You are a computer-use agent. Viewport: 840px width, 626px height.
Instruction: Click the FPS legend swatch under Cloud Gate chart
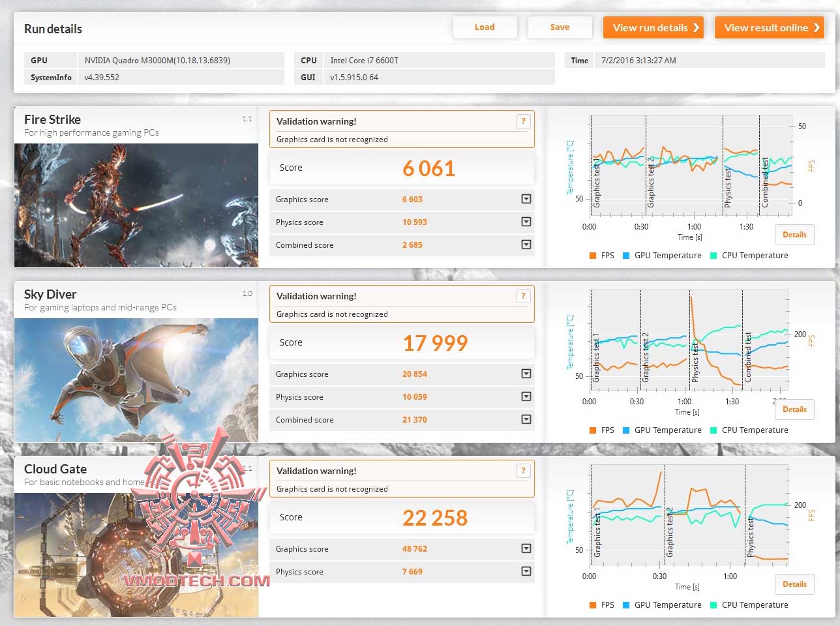[593, 605]
